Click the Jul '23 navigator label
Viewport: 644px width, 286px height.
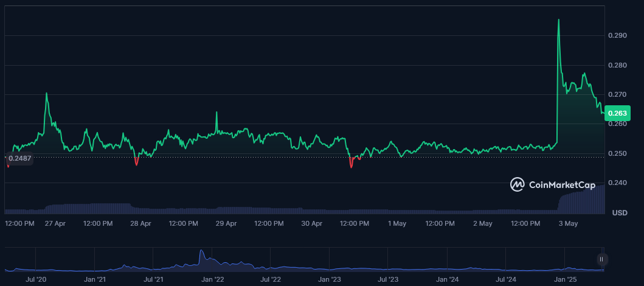pyautogui.click(x=388, y=279)
